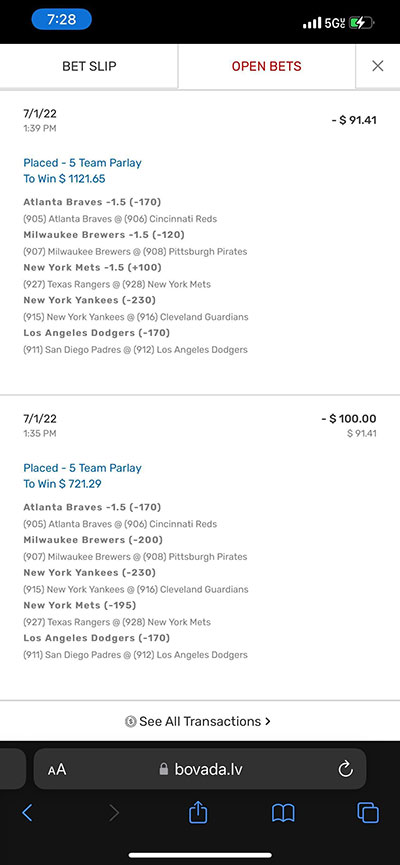Image resolution: width=400 pixels, height=865 pixels.
Task: Open the Safari bookmarks book icon
Action: (283, 813)
